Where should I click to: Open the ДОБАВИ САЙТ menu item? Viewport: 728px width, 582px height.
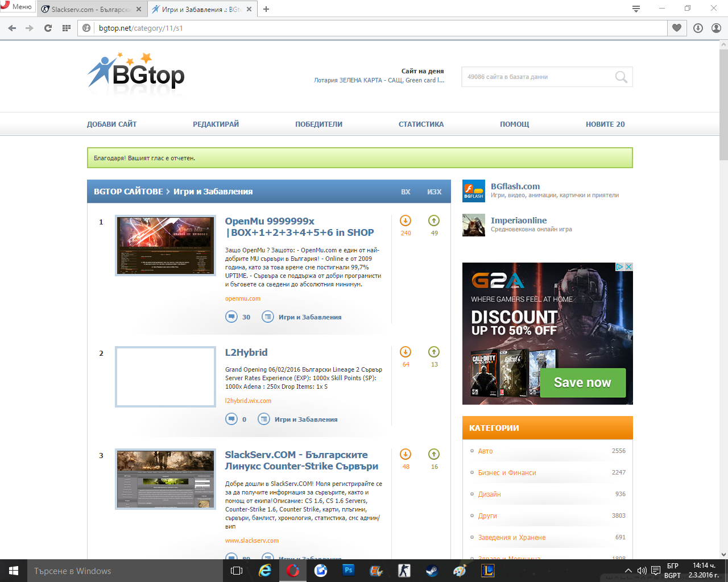111,124
